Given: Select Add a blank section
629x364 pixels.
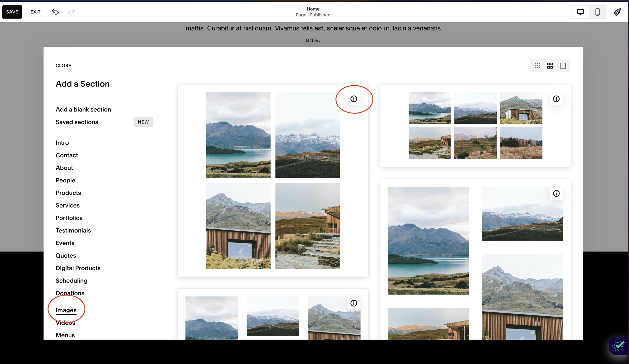Looking at the screenshot, I should tap(83, 109).
